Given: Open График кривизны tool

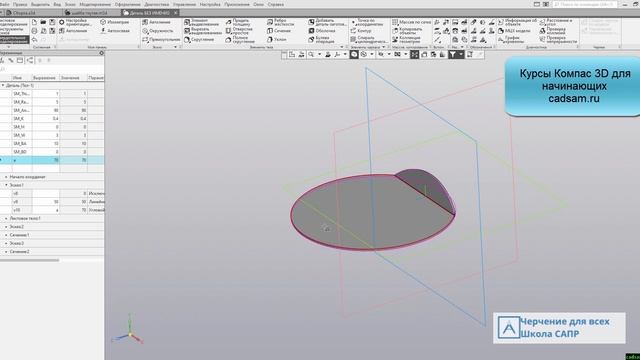Looking at the screenshot, I should coord(511,40).
